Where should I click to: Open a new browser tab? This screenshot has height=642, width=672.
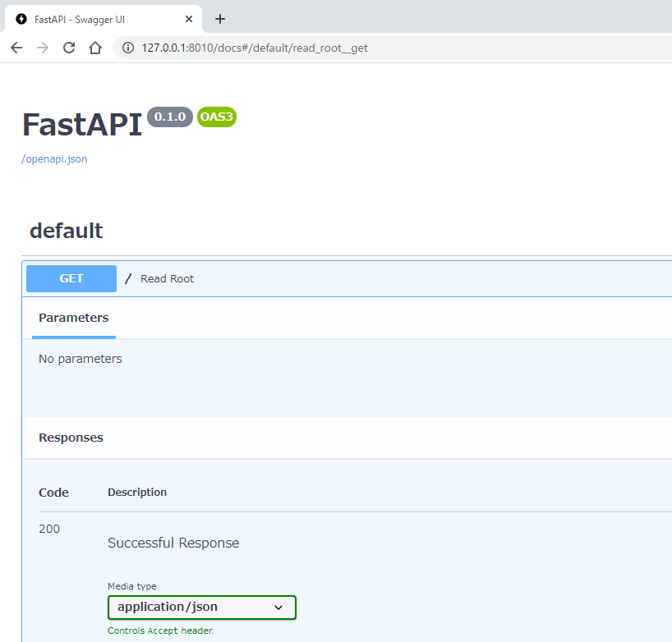point(220,19)
